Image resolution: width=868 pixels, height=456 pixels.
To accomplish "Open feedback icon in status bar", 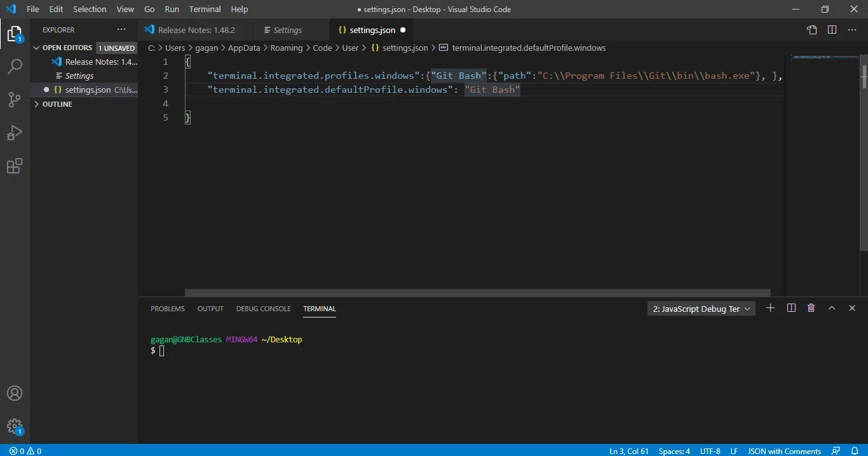I will pos(837,451).
